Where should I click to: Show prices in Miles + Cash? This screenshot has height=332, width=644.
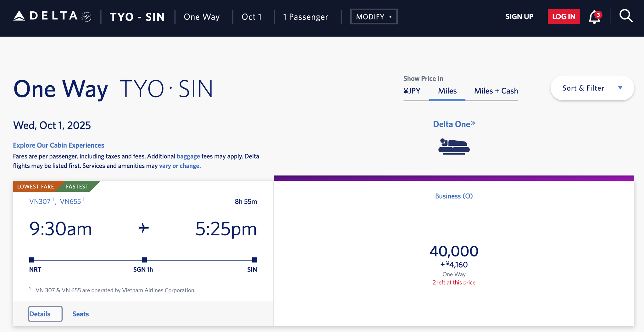click(x=496, y=91)
